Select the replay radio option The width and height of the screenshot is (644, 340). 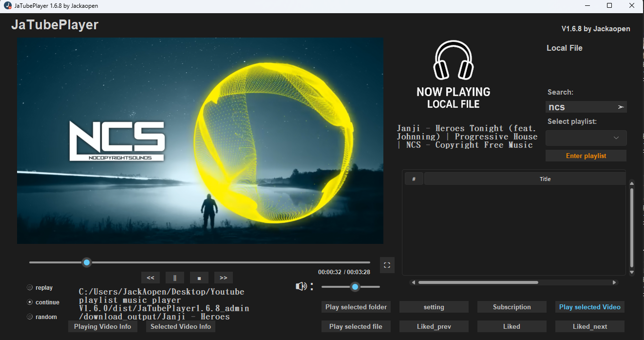30,287
